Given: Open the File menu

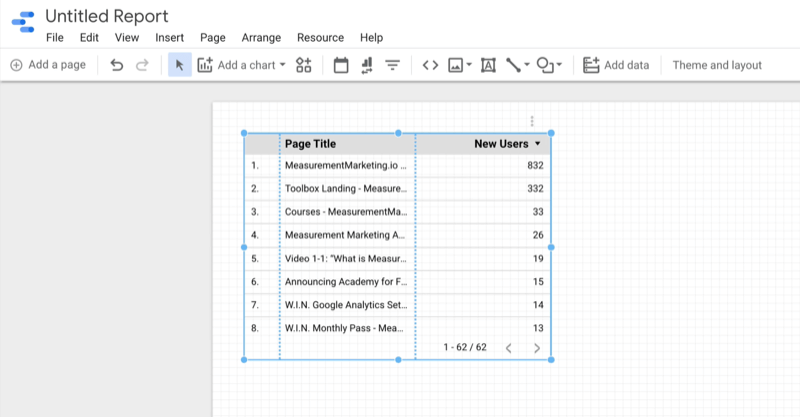Looking at the screenshot, I should 55,38.
